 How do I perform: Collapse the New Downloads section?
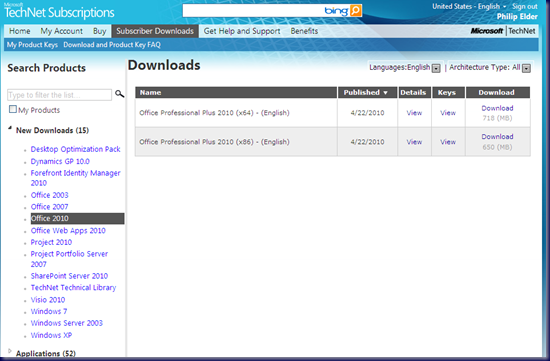(10, 129)
